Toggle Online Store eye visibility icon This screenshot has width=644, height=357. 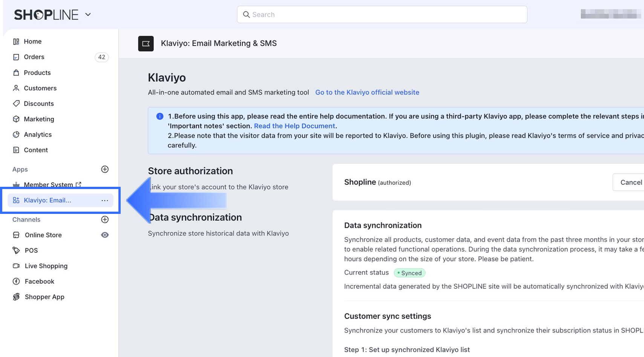105,235
